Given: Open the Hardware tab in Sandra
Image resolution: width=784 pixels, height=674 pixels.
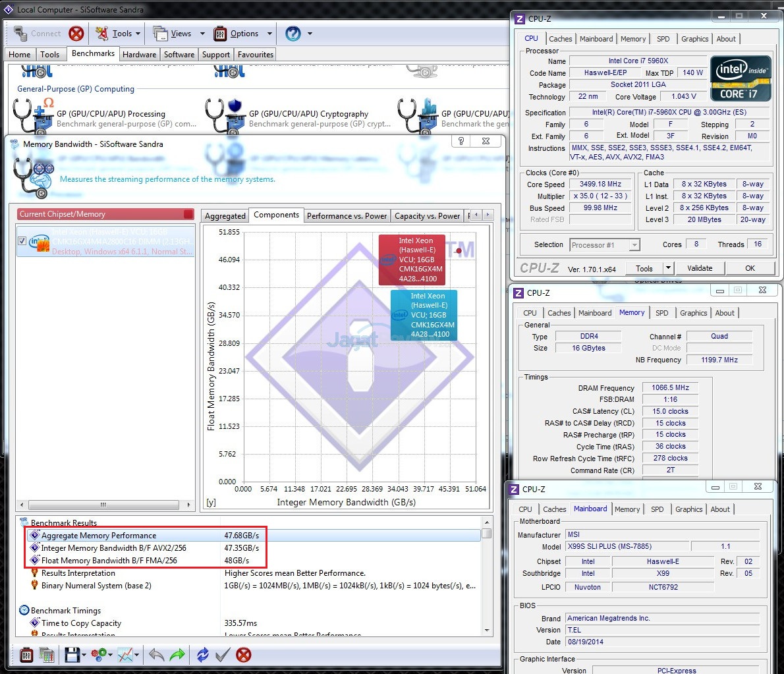Looking at the screenshot, I should [x=139, y=55].
